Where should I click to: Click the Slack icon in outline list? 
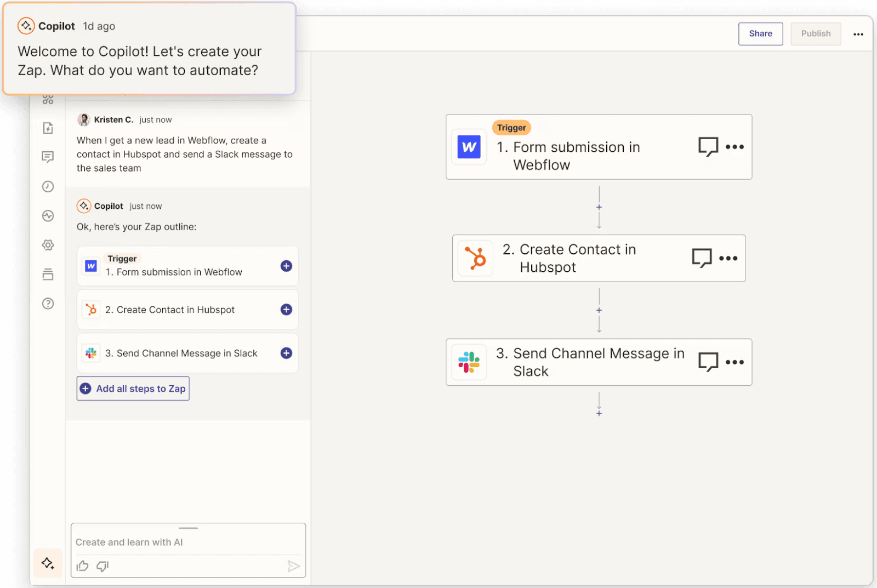(91, 353)
